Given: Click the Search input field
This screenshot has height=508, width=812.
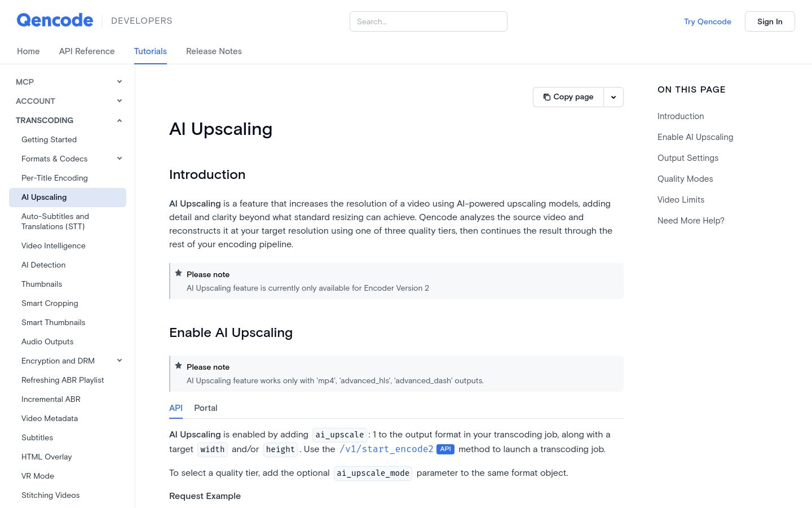Looking at the screenshot, I should click(x=429, y=21).
